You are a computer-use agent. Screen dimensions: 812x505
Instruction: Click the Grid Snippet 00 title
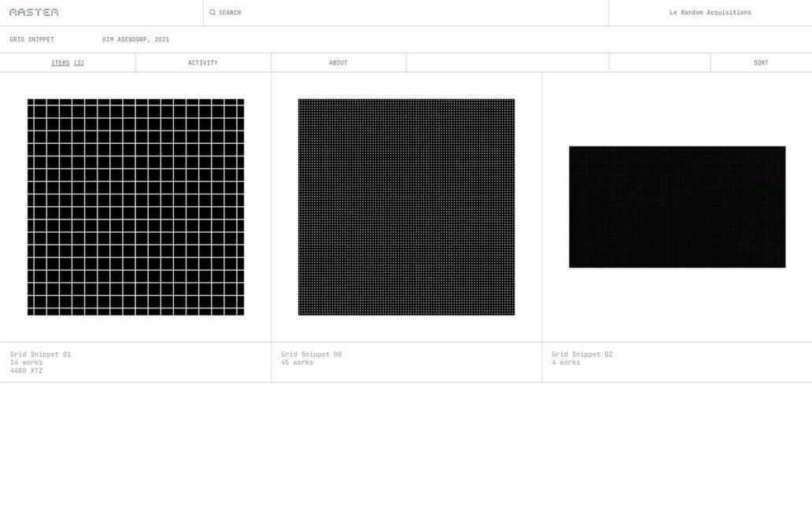tap(312, 354)
